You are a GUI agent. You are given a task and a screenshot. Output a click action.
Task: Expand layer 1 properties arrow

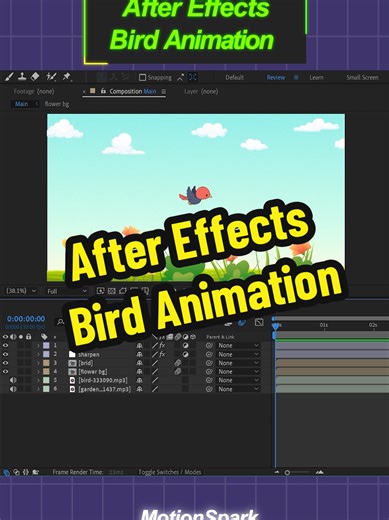tap(38, 346)
